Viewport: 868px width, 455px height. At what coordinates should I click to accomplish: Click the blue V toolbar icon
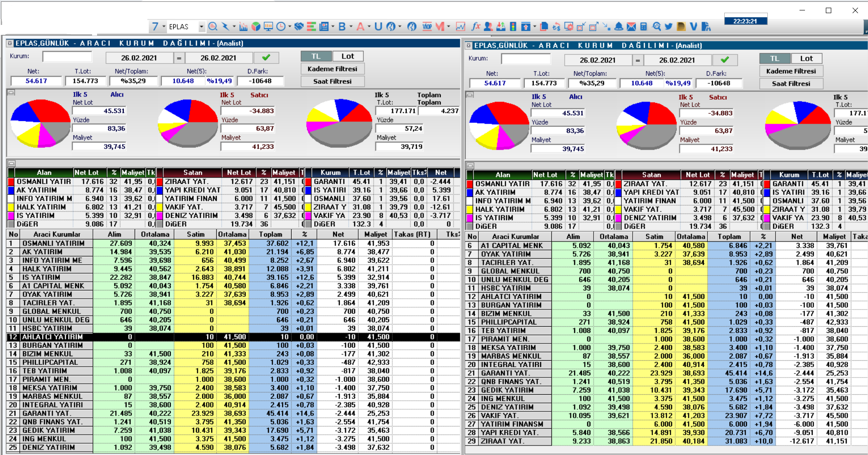coord(693,27)
